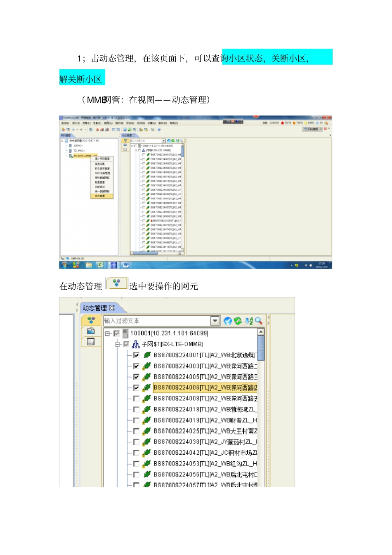Toggle the 100001 root node checkbox
Screen dimensions: 392x555
point(116,333)
